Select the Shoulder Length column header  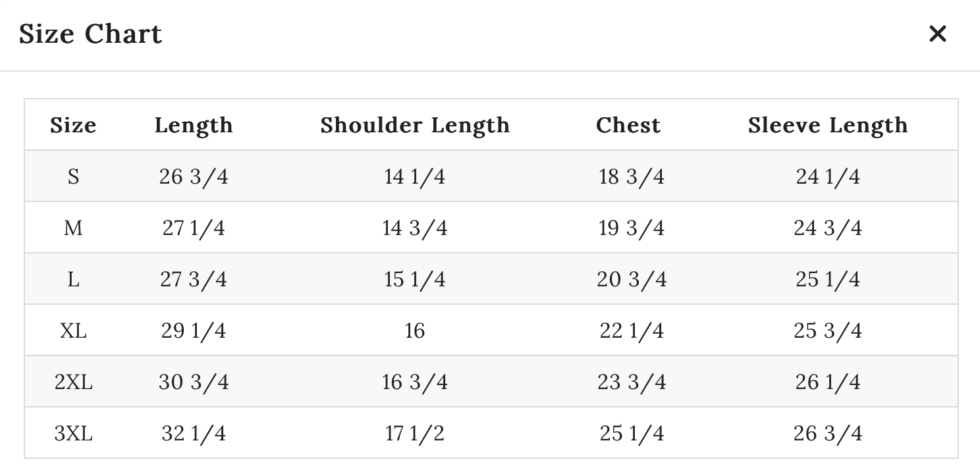414,125
